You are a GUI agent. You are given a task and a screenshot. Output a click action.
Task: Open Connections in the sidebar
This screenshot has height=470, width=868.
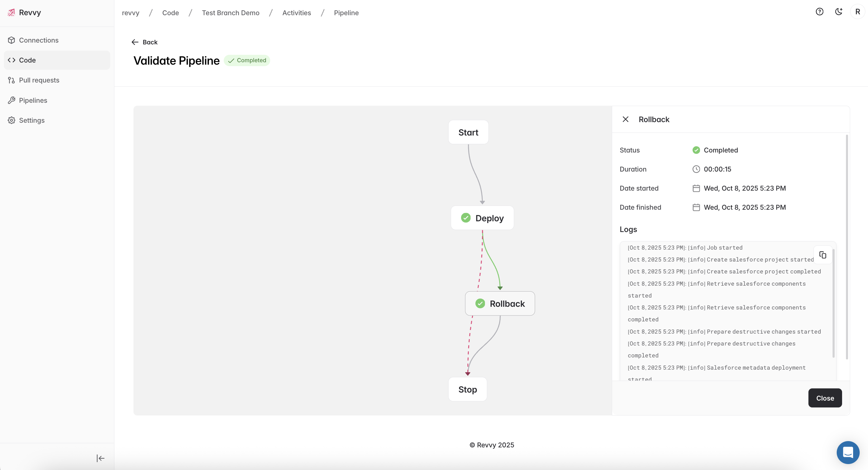[39, 40]
